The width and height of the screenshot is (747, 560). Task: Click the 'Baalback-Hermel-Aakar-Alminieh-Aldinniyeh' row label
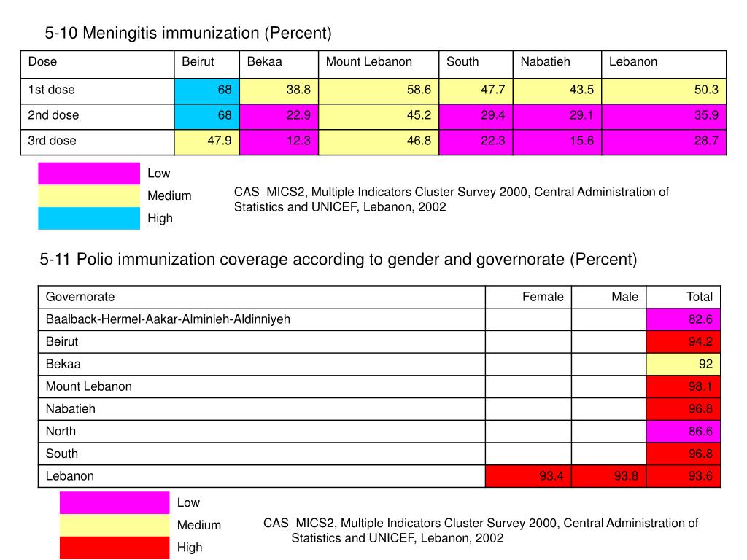(262, 319)
